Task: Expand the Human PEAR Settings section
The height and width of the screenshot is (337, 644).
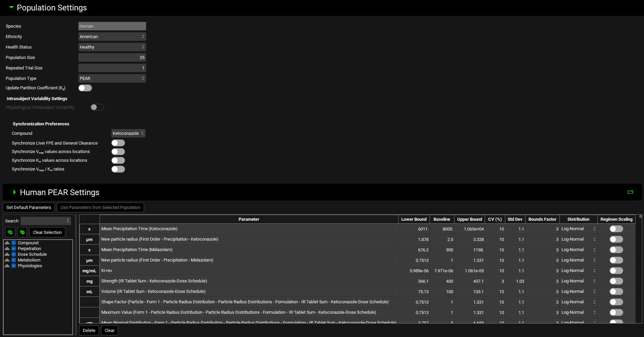Action: (14, 192)
